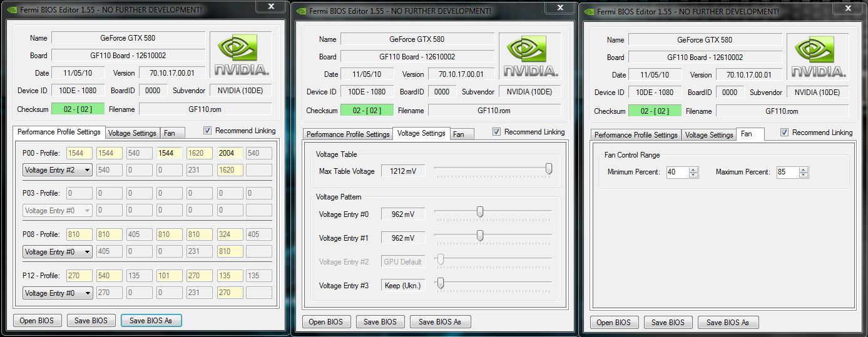The width and height of the screenshot is (868, 337).
Task: Click Max Table Voltage slider handle
Action: point(549,169)
